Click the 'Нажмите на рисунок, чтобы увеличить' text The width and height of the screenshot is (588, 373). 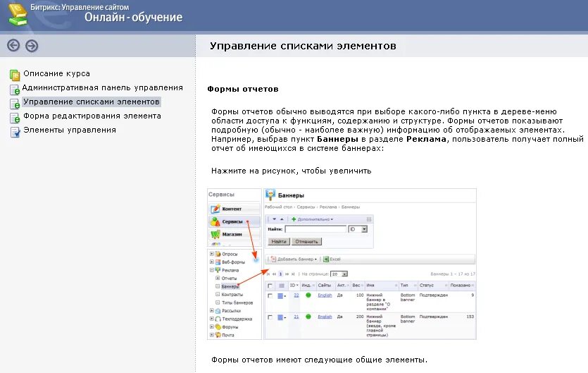[291, 171]
